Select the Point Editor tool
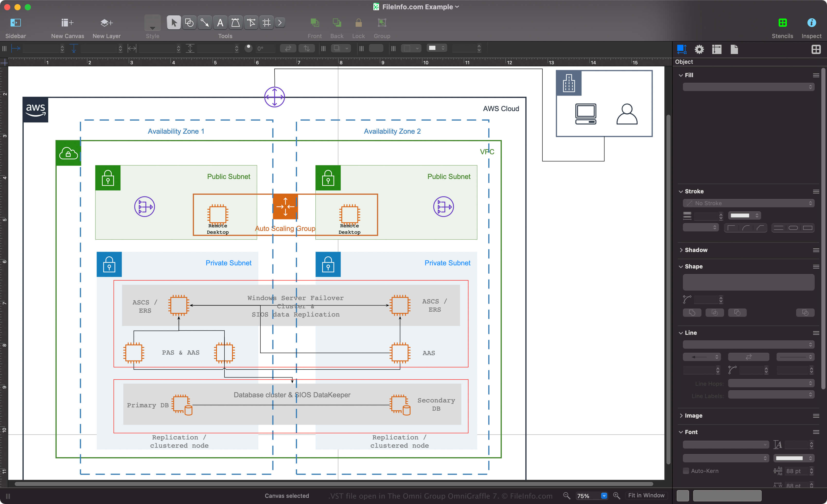This screenshot has height=504, width=827. [x=251, y=23]
